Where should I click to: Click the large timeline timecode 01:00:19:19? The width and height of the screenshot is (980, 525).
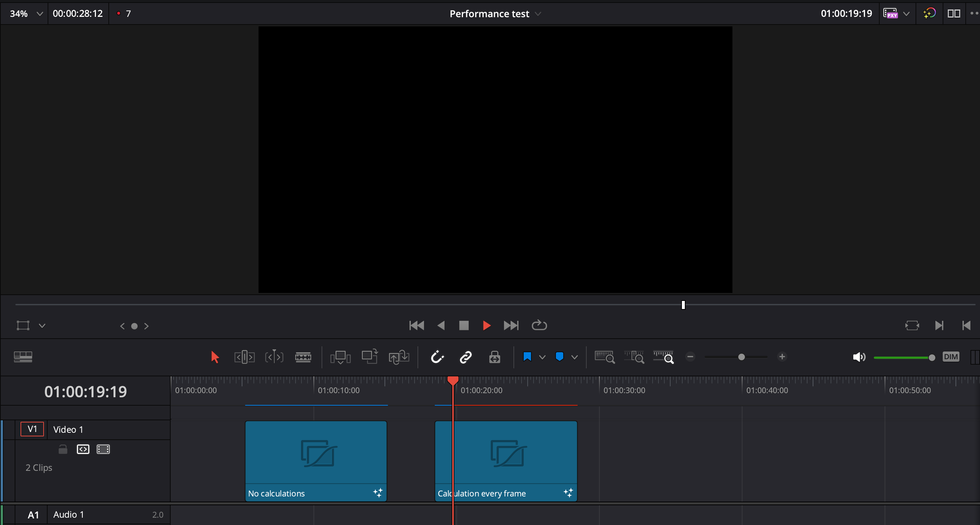point(86,391)
